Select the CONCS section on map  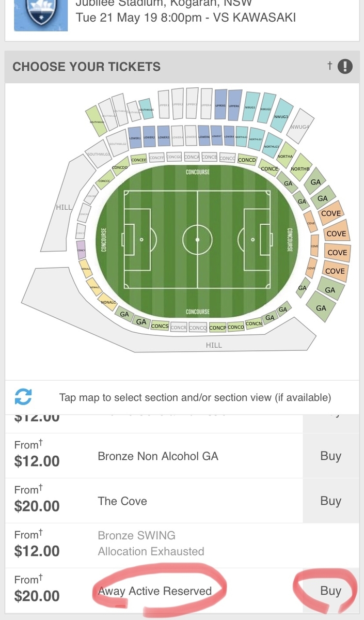pyautogui.click(x=160, y=326)
